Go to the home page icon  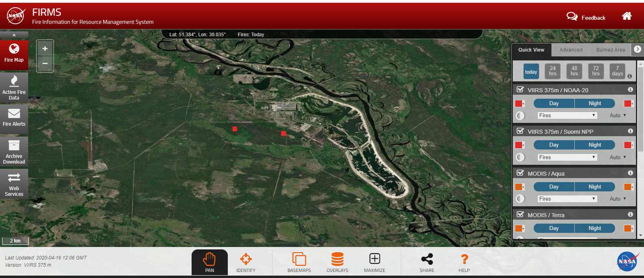coord(627,16)
